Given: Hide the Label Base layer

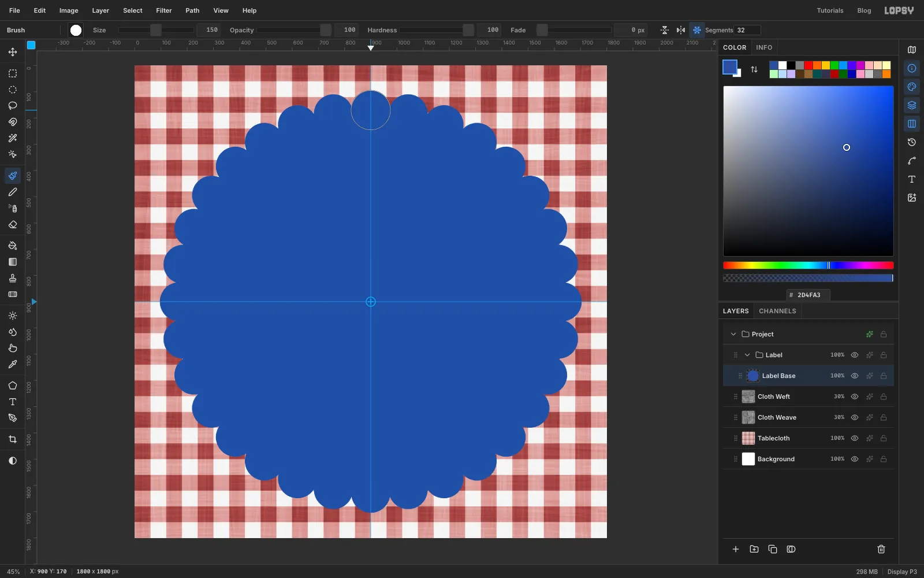Looking at the screenshot, I should 855,376.
